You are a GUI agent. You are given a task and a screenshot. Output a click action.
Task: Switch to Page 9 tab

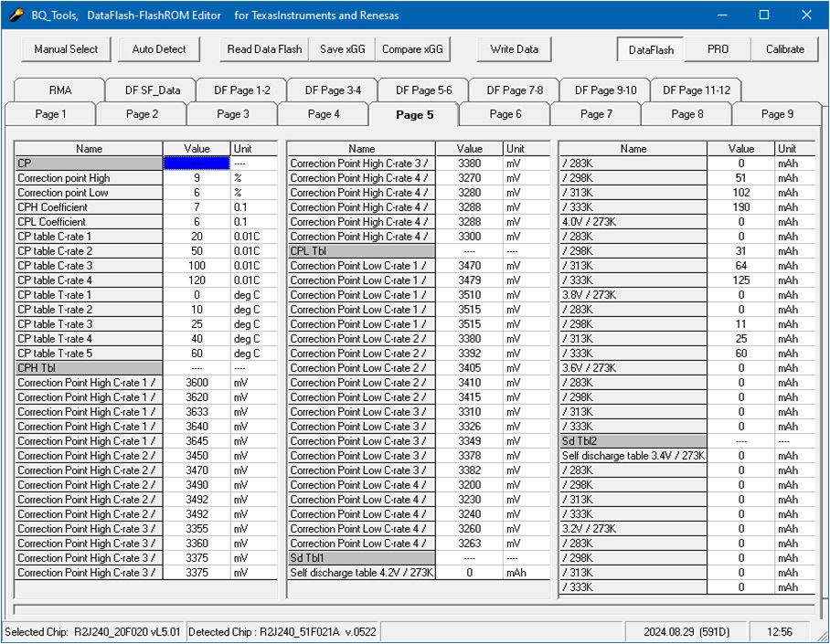(777, 114)
